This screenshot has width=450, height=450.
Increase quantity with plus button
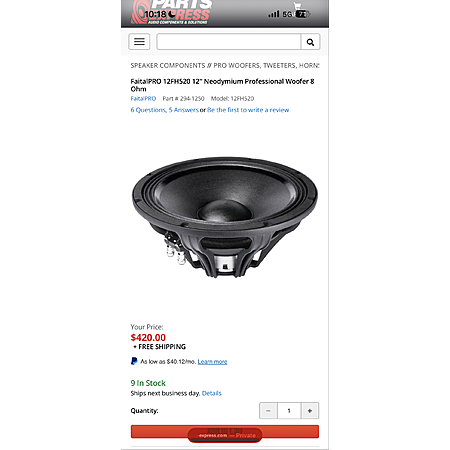310,411
